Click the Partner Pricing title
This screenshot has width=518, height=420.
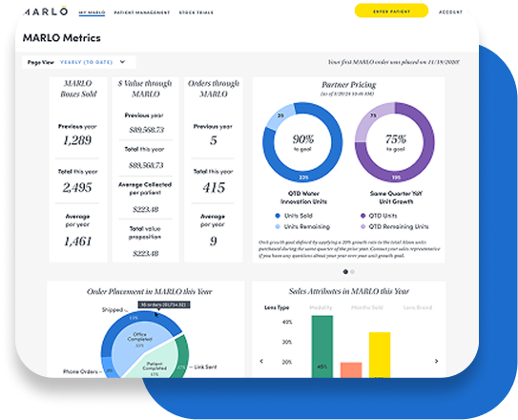349,85
